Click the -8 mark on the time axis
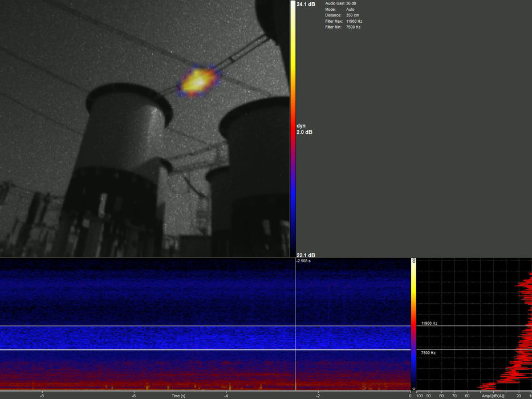 coord(42,396)
